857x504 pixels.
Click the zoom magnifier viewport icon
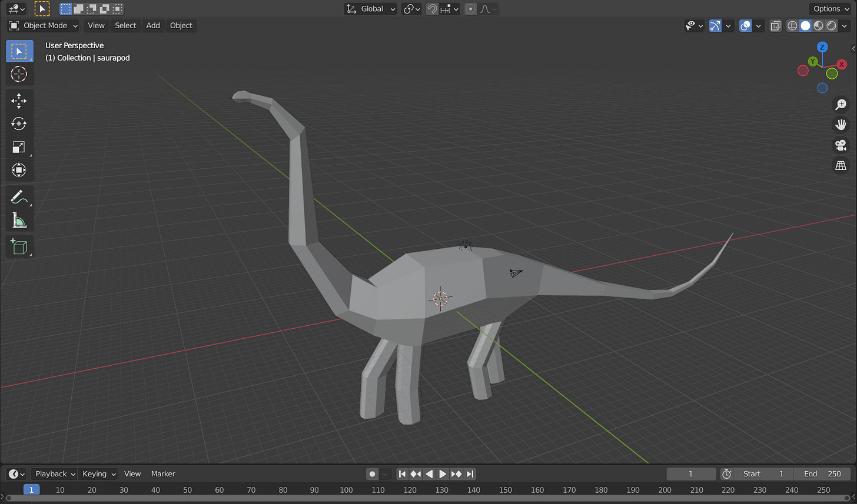pyautogui.click(x=841, y=105)
